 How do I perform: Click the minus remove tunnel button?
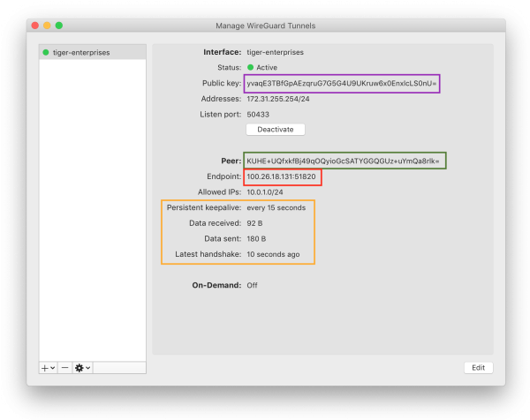point(64,368)
